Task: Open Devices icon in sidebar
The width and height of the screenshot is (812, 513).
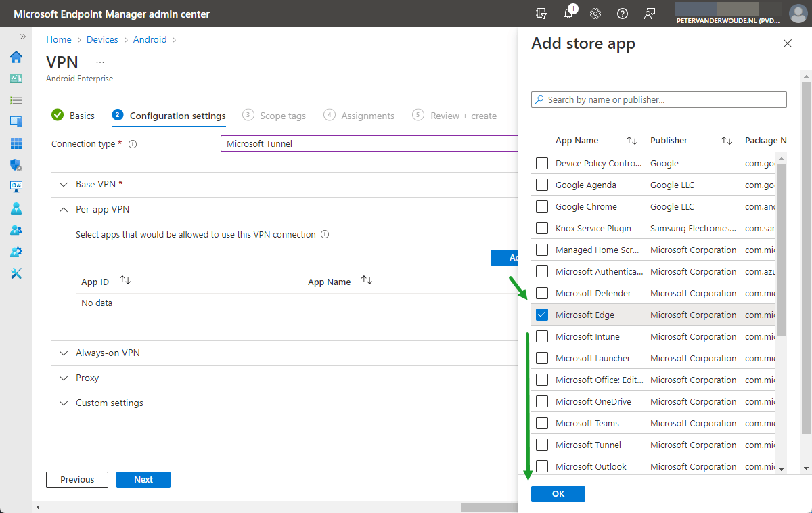Action: tap(16, 122)
